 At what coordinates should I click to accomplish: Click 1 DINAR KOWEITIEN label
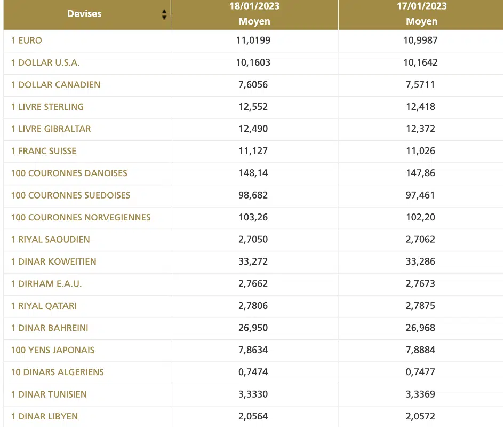pyautogui.click(x=54, y=261)
